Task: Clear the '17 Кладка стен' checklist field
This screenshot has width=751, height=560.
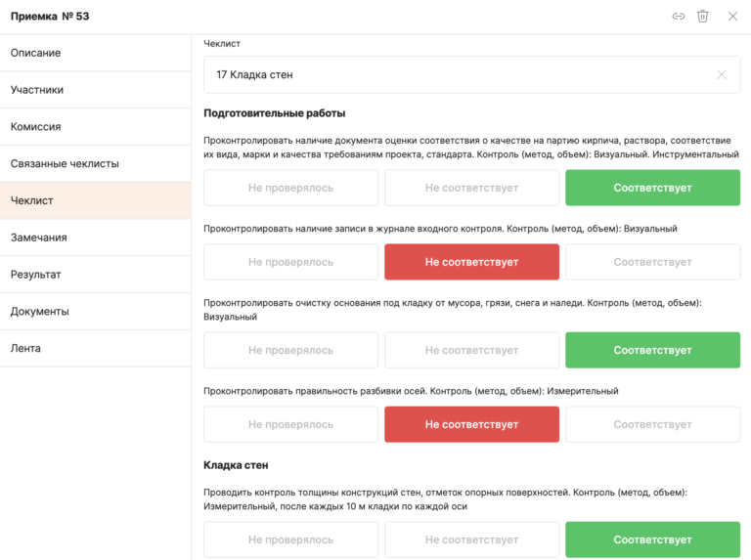Action: tap(722, 74)
